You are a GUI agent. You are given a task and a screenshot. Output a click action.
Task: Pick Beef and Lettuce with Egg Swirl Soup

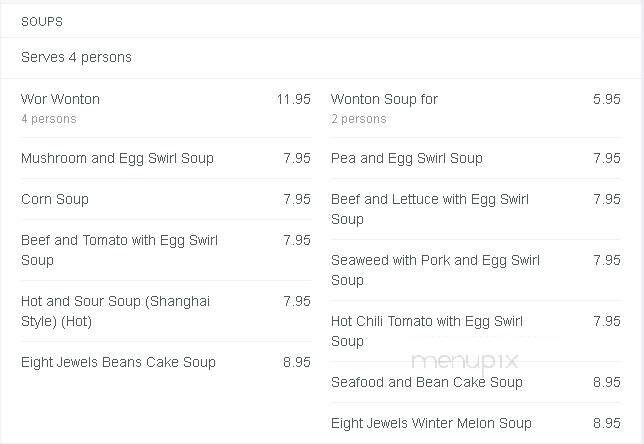(x=429, y=209)
